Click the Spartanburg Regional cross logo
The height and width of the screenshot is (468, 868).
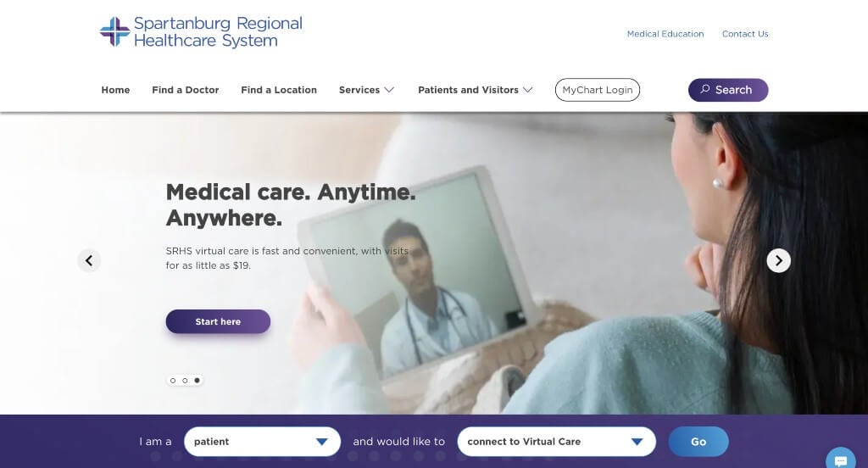pyautogui.click(x=114, y=31)
